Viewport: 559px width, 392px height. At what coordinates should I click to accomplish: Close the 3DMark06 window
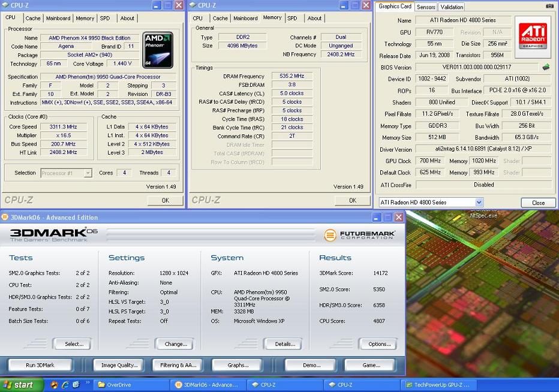(x=399, y=217)
